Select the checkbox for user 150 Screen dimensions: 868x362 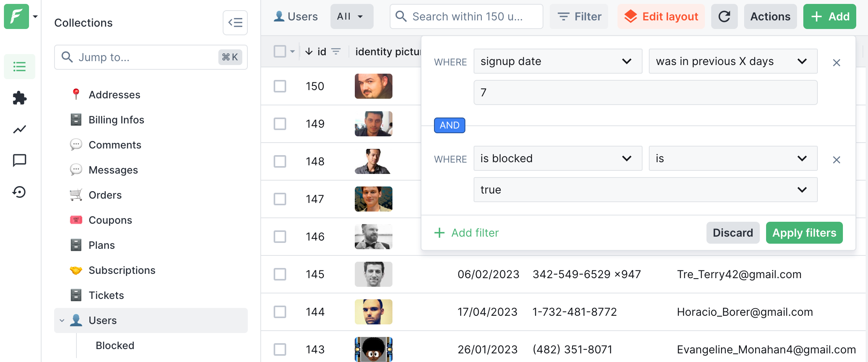(x=280, y=86)
